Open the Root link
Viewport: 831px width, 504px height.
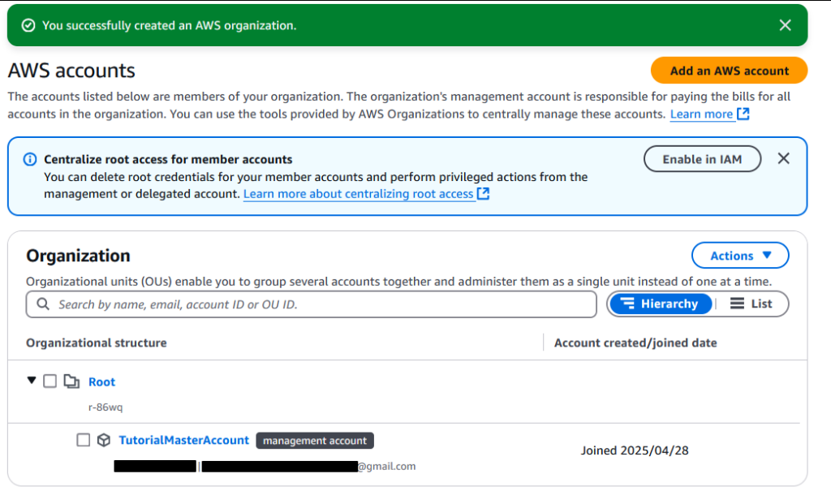point(101,382)
